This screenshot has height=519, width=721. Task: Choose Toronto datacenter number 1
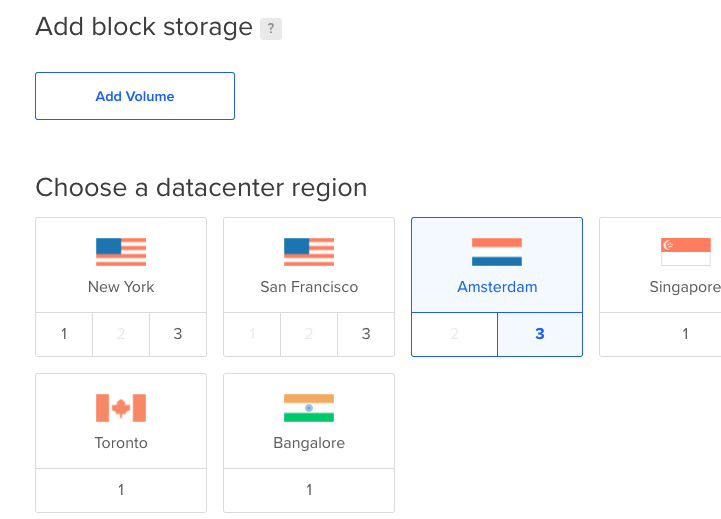pos(121,490)
